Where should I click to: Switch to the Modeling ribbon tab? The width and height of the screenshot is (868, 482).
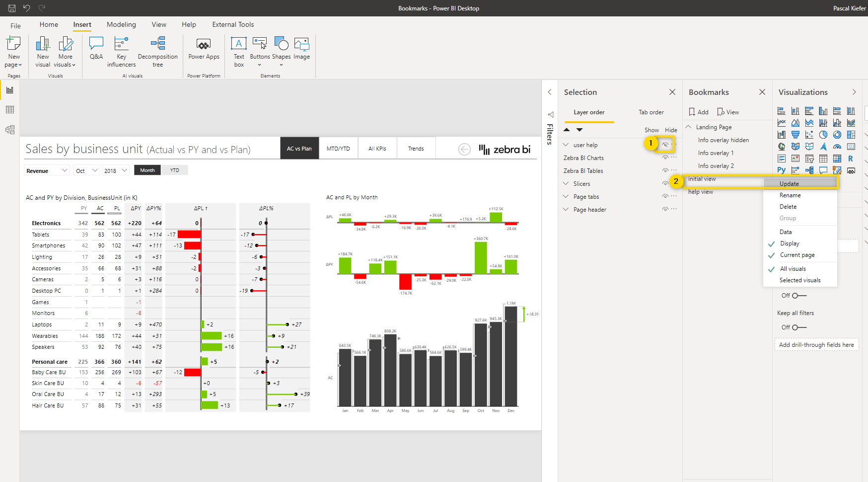pos(121,24)
